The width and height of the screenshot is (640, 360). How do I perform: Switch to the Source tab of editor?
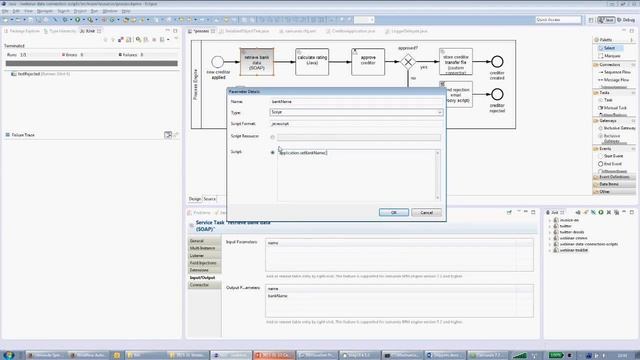click(x=209, y=199)
